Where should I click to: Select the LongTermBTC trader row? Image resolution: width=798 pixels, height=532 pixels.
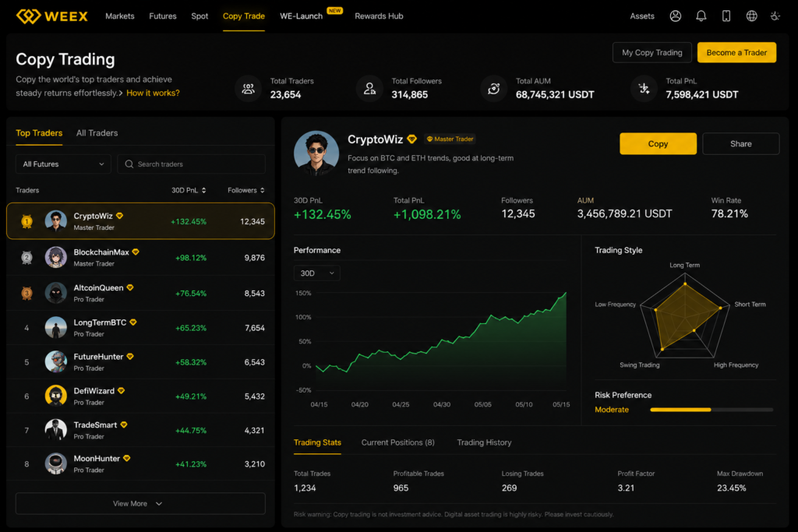(140, 328)
